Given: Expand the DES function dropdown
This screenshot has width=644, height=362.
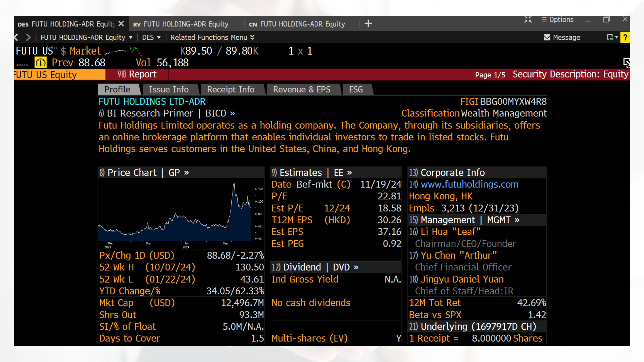Looking at the screenshot, I should coord(159,38).
